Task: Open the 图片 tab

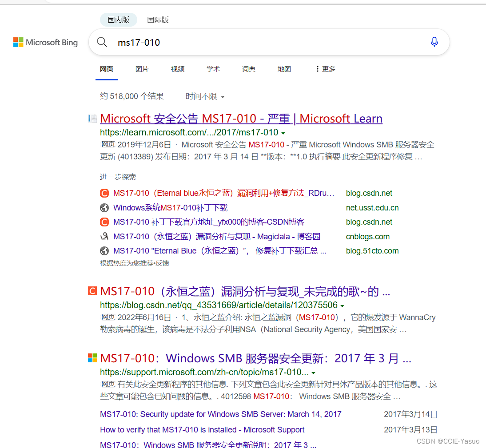Action: click(x=142, y=69)
